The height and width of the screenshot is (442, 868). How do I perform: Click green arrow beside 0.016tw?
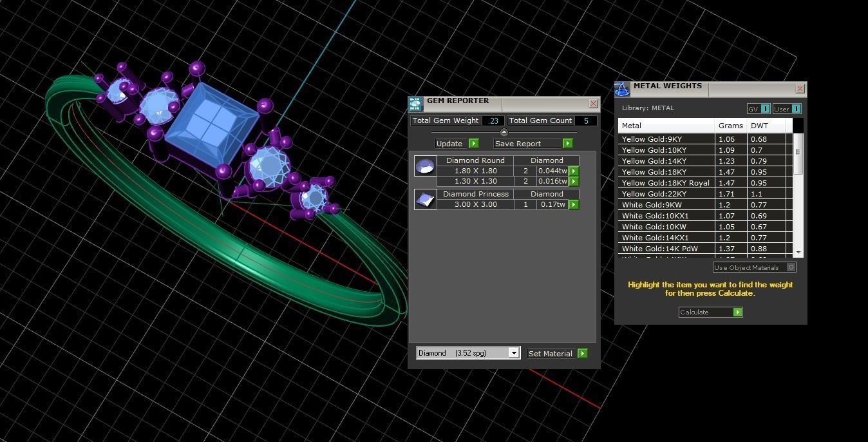click(x=574, y=182)
